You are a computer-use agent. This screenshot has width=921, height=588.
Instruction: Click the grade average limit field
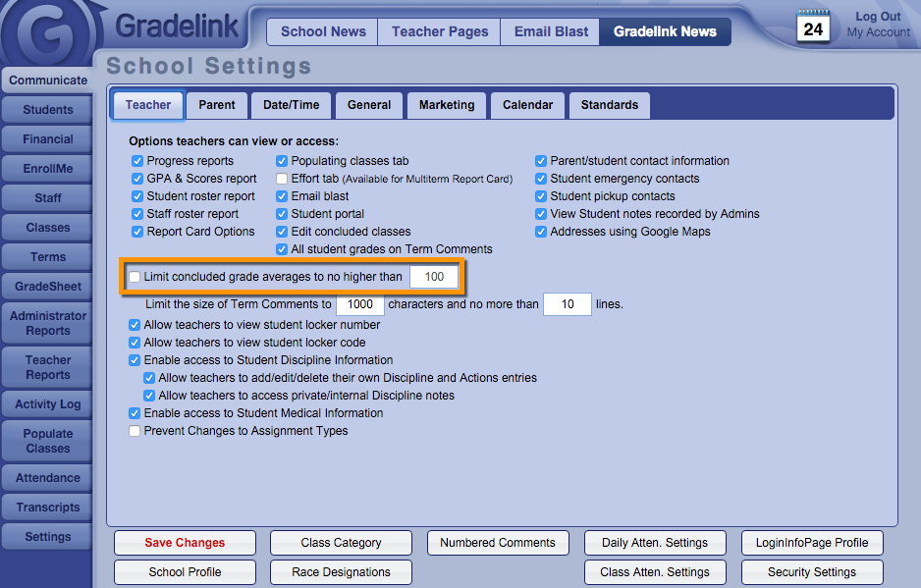434,277
